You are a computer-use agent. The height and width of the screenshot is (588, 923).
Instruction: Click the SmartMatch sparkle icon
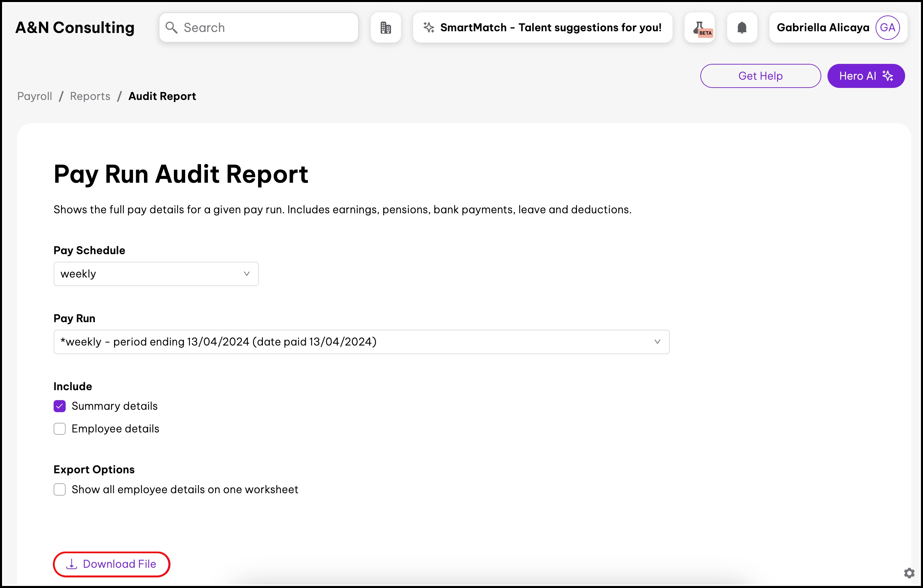pyautogui.click(x=429, y=27)
